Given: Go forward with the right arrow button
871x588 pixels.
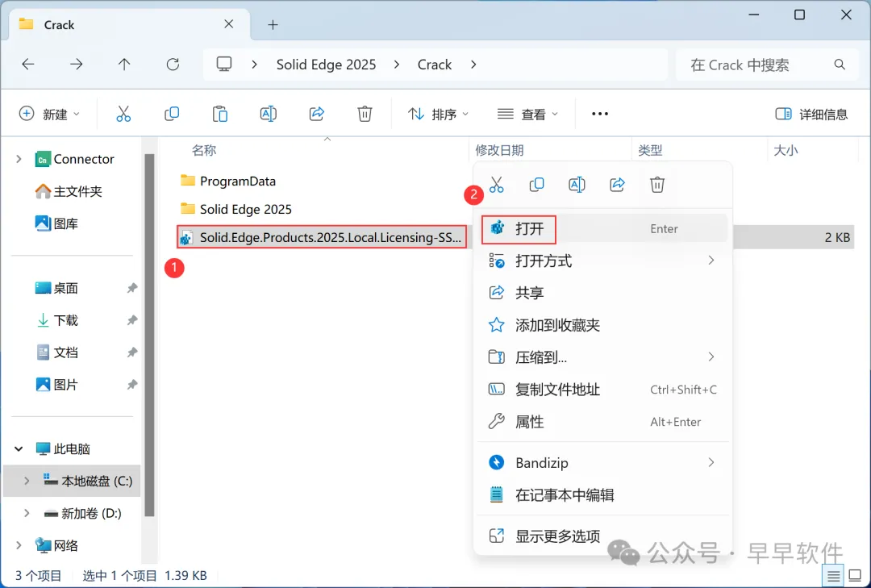Looking at the screenshot, I should point(76,65).
